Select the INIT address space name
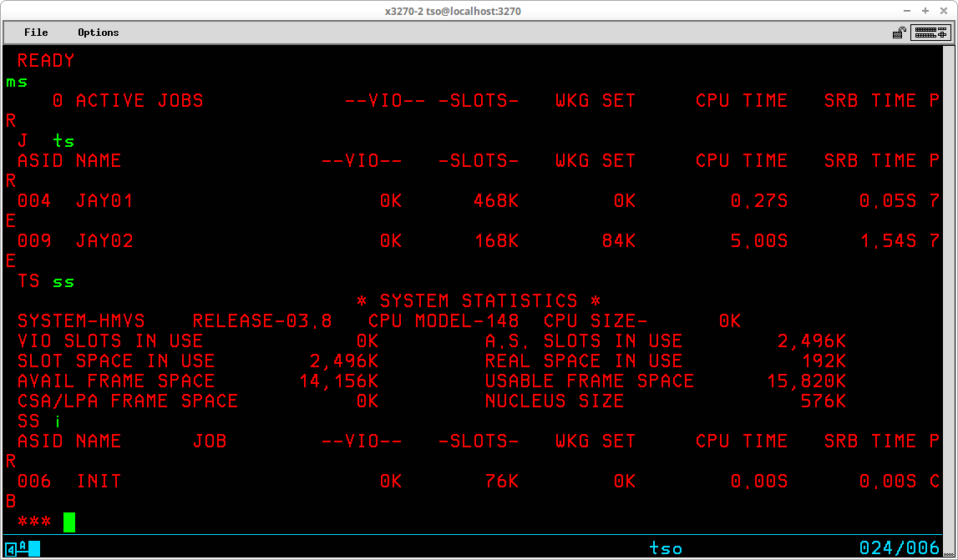Image resolution: width=958 pixels, height=560 pixels. 99,482
